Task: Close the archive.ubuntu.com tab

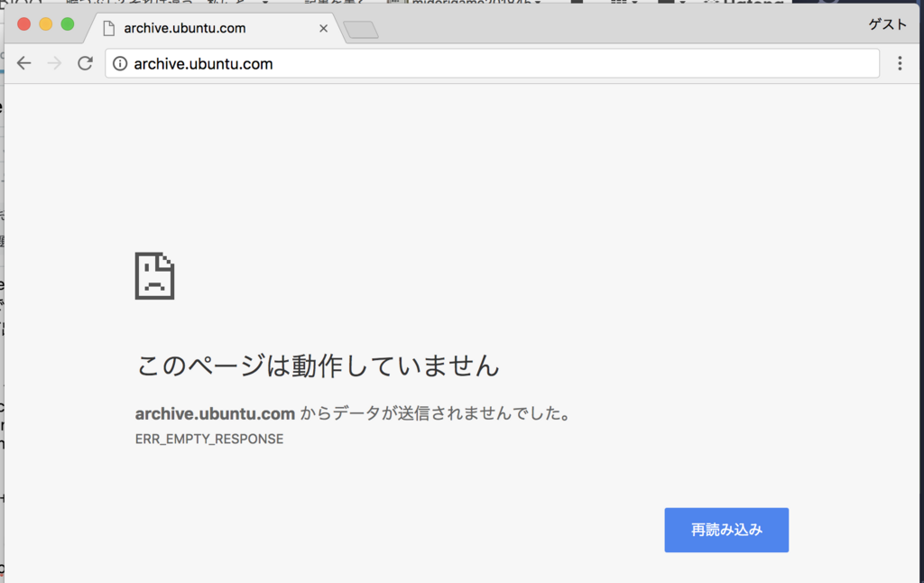Action: [x=324, y=28]
